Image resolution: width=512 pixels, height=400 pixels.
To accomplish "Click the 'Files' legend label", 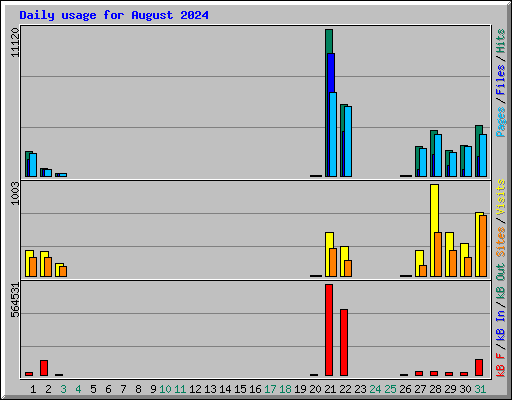I will coord(500,79).
